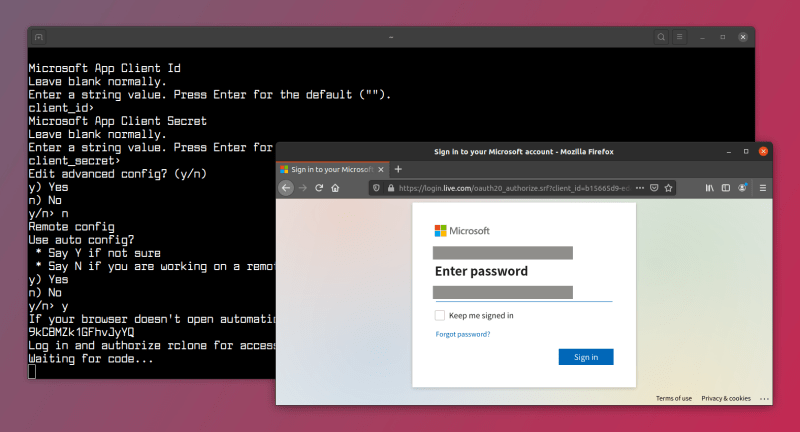Close the Sign in to your Microsoft tab

pos(381,169)
